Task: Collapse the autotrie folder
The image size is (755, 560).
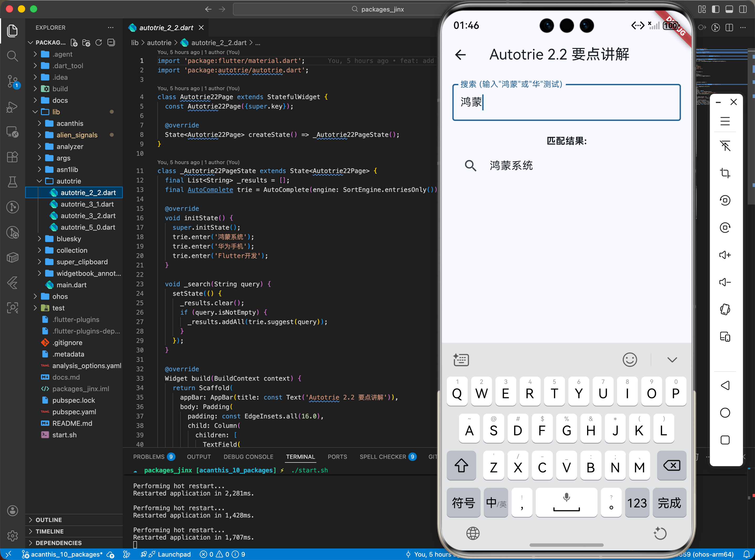Action: [68, 181]
